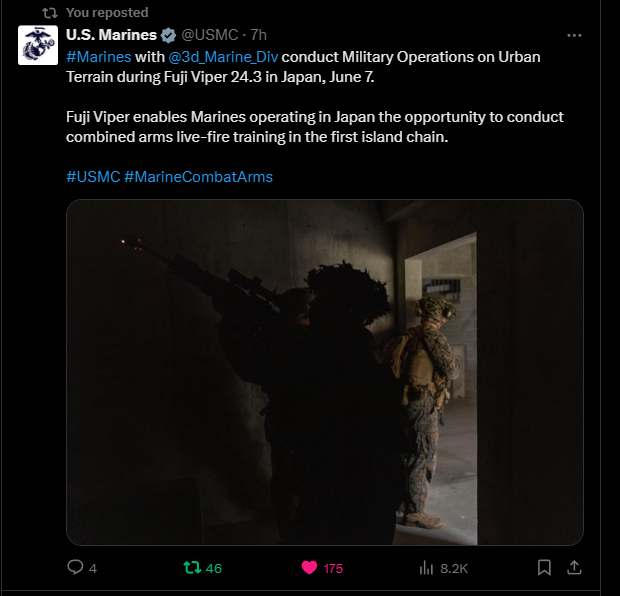
Task: View post analytics bar chart icon
Action: [x=426, y=568]
